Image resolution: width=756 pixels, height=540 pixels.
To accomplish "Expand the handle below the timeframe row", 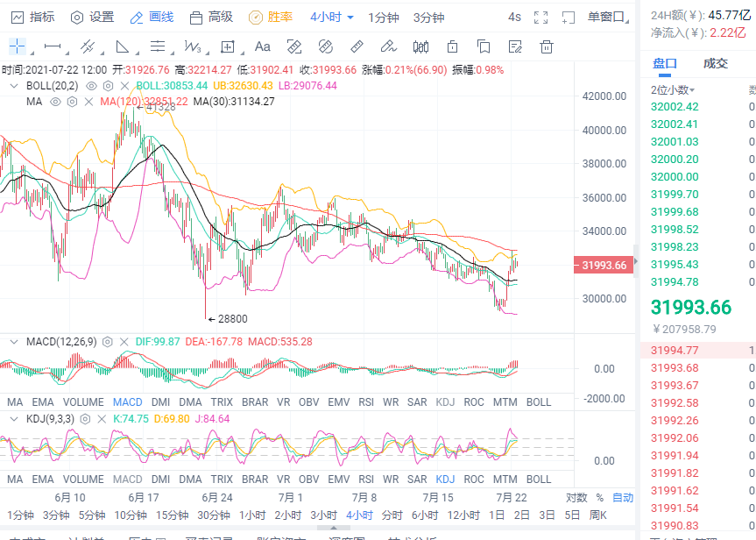I will [x=333, y=529].
